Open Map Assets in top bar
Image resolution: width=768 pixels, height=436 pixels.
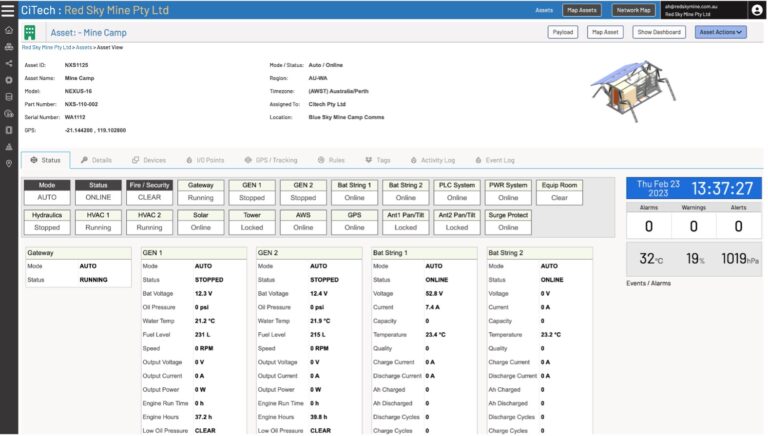pyautogui.click(x=581, y=10)
